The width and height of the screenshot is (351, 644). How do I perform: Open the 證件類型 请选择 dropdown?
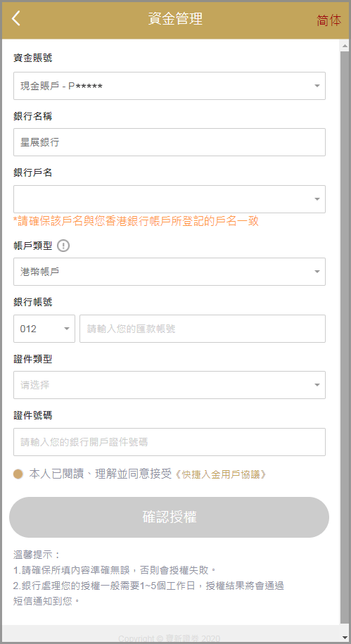click(170, 385)
